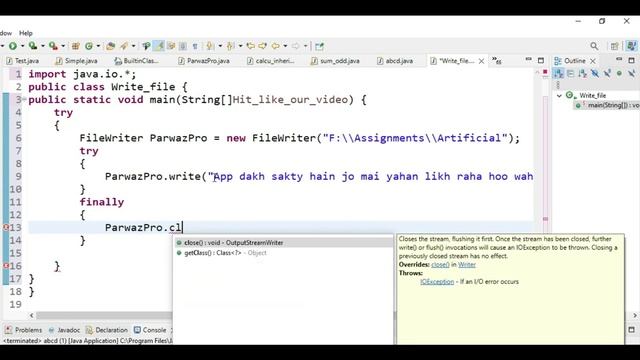Open the Back history dropdown arrow
Viewport: 640px width, 360px height.
(285, 46)
